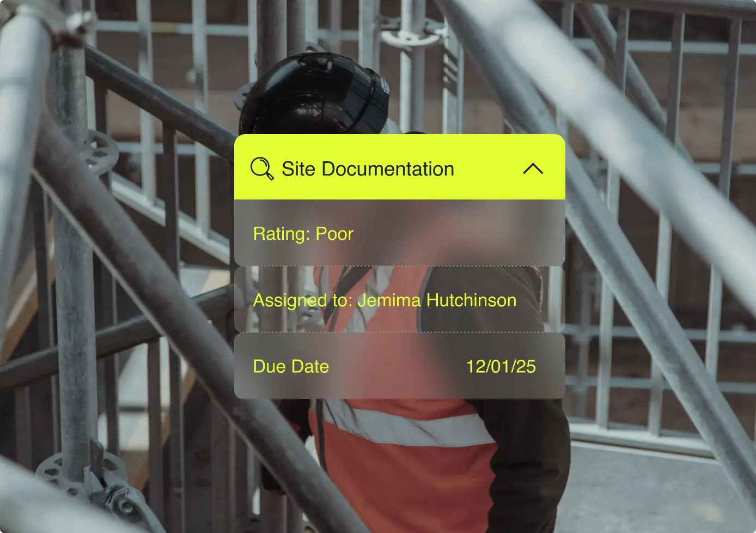Click the Site Documentation header title
756x533 pixels.
coord(368,169)
